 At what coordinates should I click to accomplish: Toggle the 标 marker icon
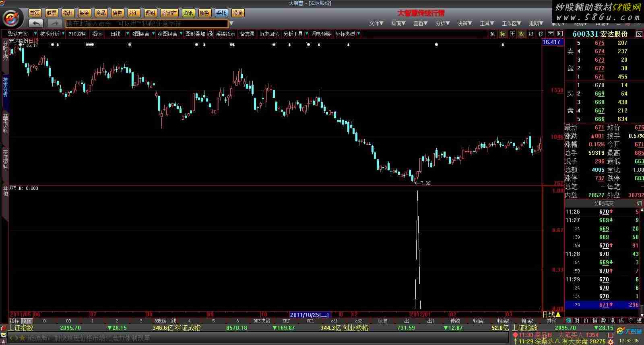tap(502, 34)
